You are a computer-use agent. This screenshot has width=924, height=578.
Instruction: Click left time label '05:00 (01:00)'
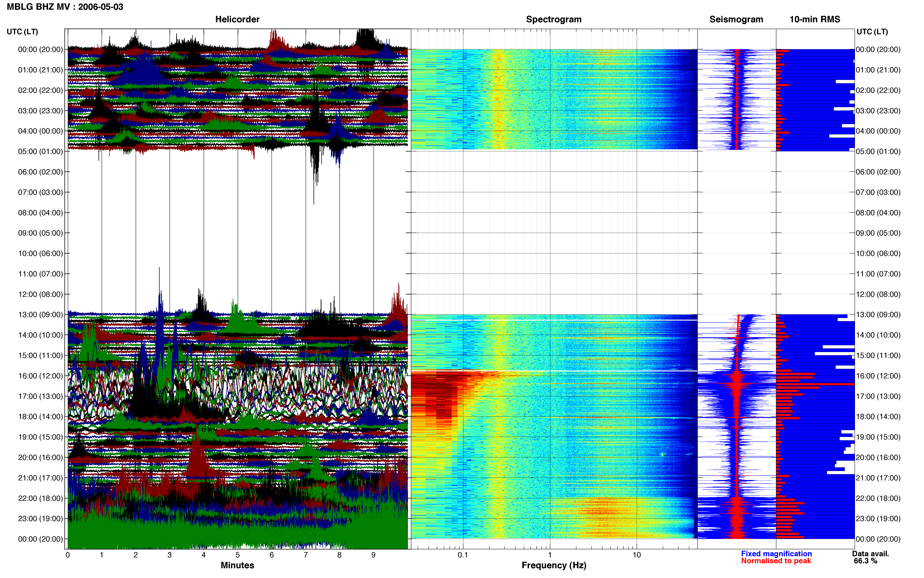click(x=41, y=151)
